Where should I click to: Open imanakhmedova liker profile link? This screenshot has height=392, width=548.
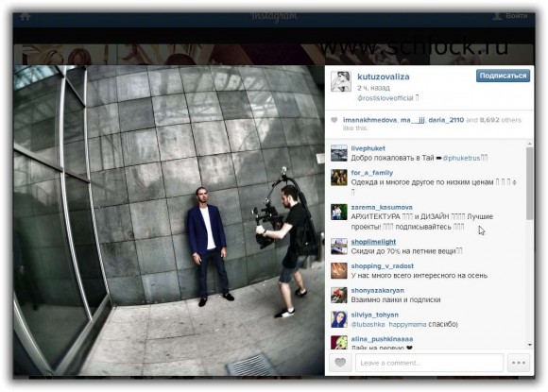tap(369, 120)
